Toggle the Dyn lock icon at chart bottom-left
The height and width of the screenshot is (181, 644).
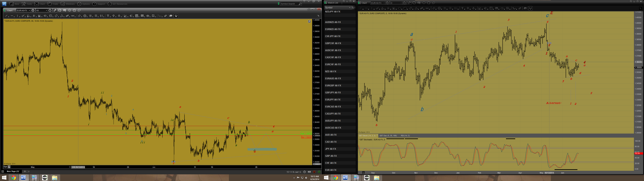point(9,167)
